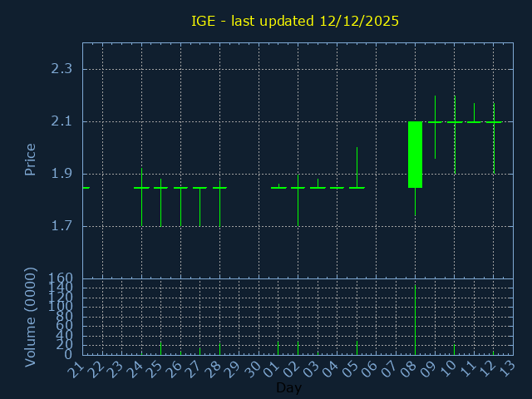Click the Price axis title
The width and height of the screenshot is (532, 399).
point(31,159)
